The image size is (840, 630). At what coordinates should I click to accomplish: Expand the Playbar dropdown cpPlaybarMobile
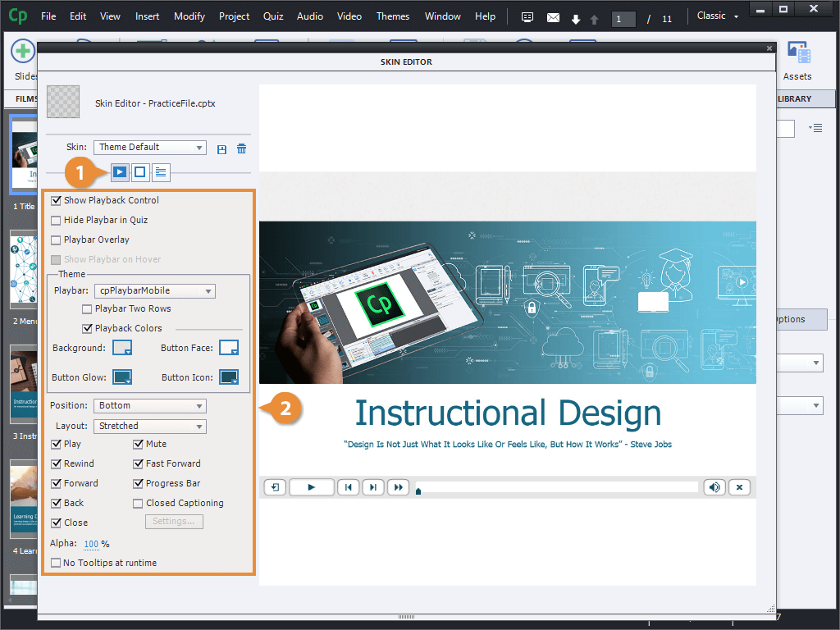pyautogui.click(x=155, y=290)
